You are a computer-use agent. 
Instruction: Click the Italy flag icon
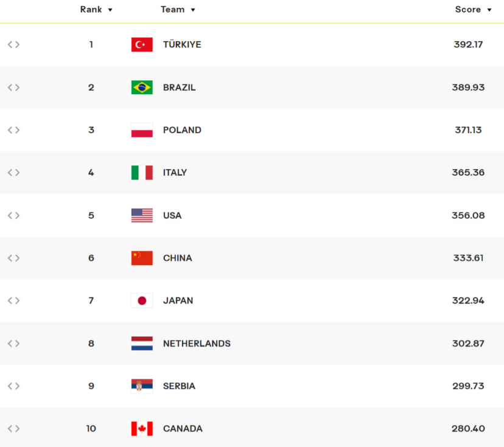[142, 173]
